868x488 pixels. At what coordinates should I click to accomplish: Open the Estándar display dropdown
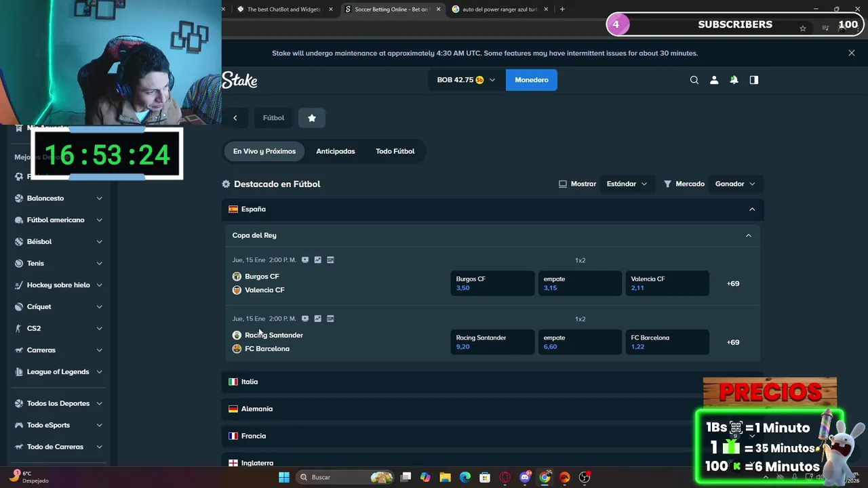click(627, 184)
